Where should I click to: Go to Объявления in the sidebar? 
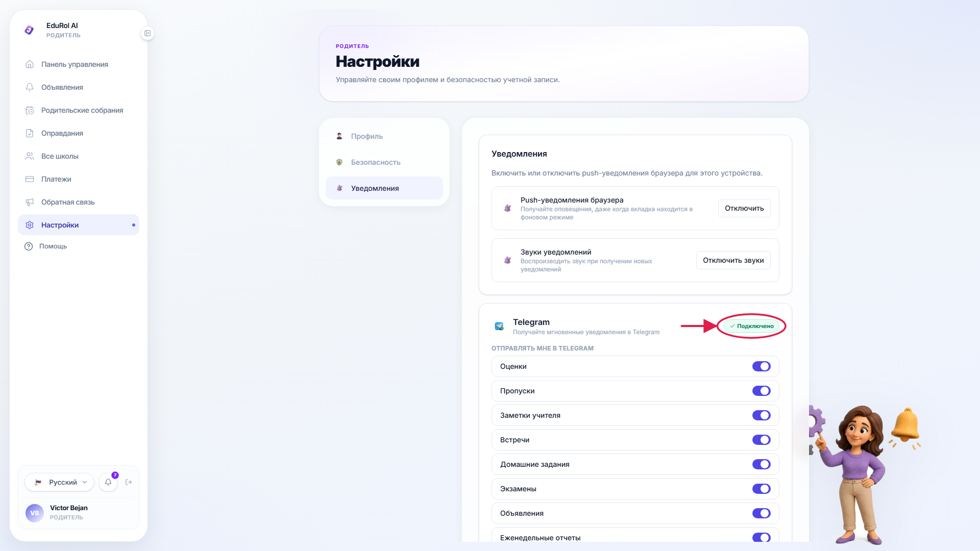pos(79,87)
